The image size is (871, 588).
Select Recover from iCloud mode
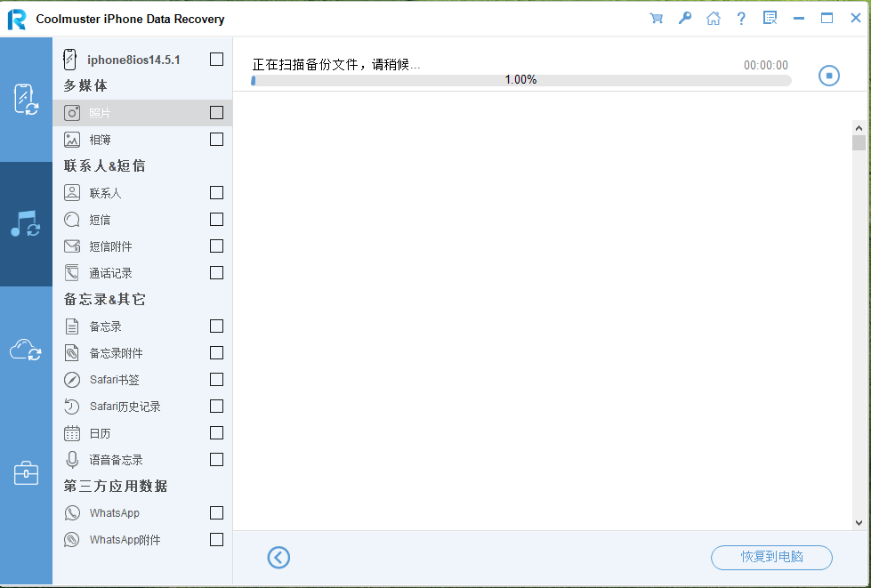coord(26,350)
